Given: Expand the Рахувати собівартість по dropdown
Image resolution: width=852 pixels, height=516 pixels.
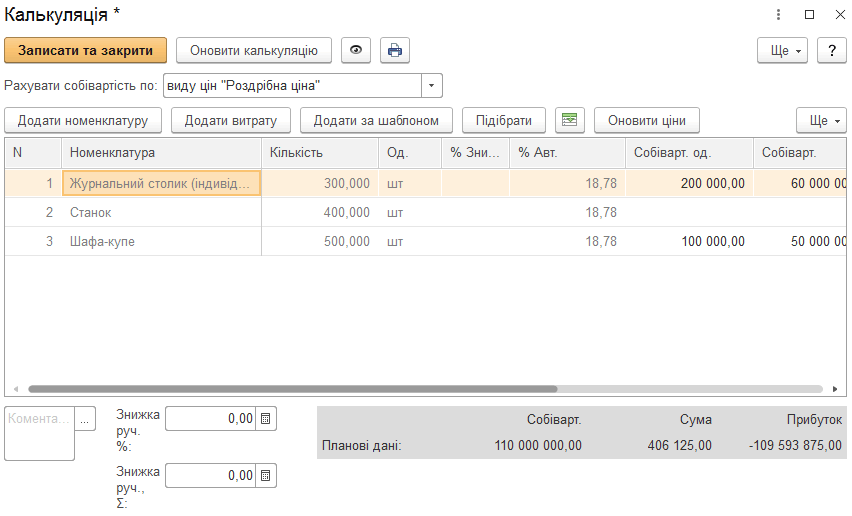Looking at the screenshot, I should (432, 86).
